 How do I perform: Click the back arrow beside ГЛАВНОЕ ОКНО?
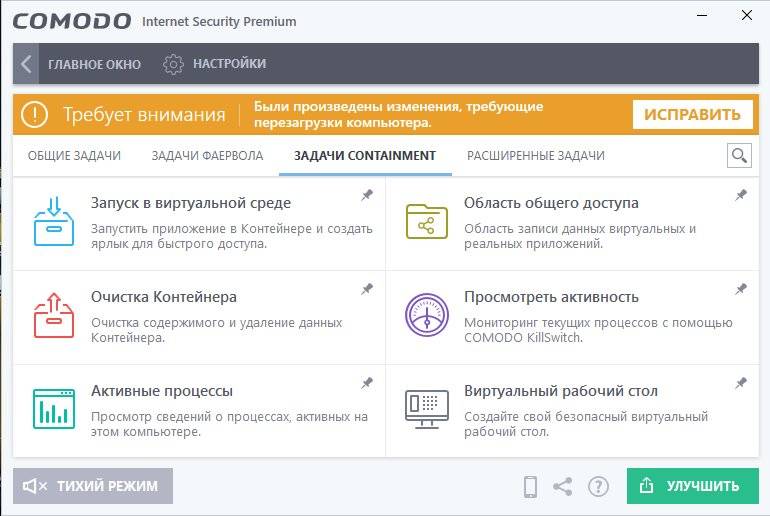26,64
